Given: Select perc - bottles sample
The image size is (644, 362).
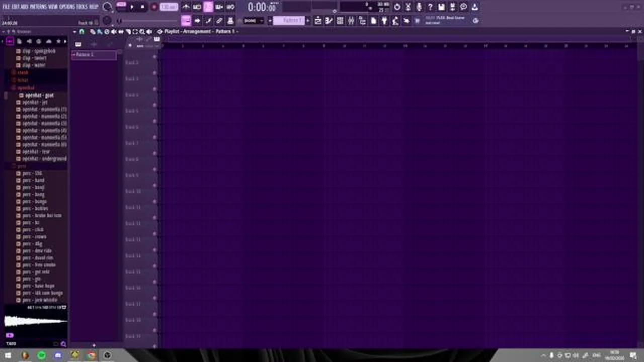Looking at the screenshot, I should tap(35, 208).
